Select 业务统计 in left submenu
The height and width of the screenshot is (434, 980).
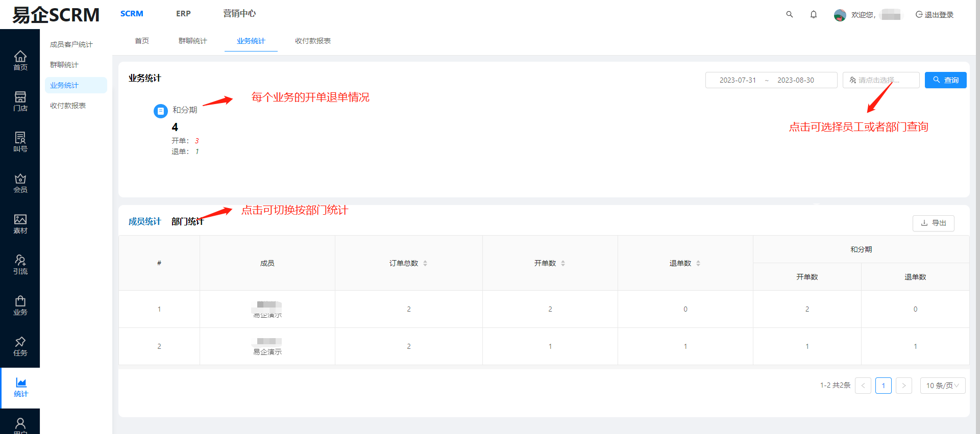click(76, 85)
